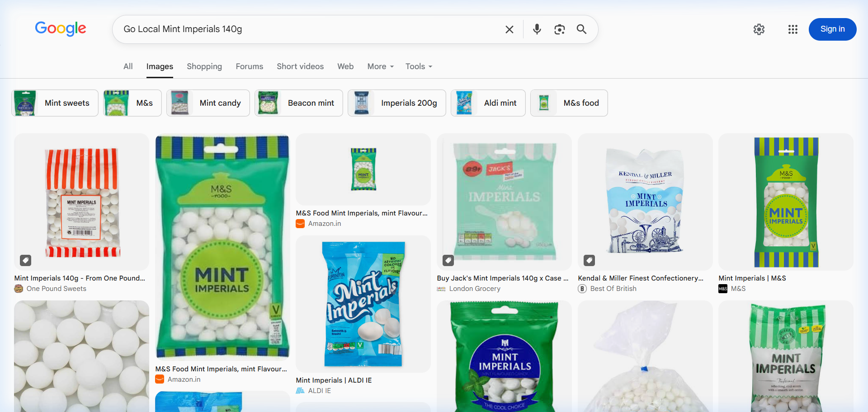Click the London Grocery source link
The height and width of the screenshot is (412, 868).
pyautogui.click(x=475, y=289)
